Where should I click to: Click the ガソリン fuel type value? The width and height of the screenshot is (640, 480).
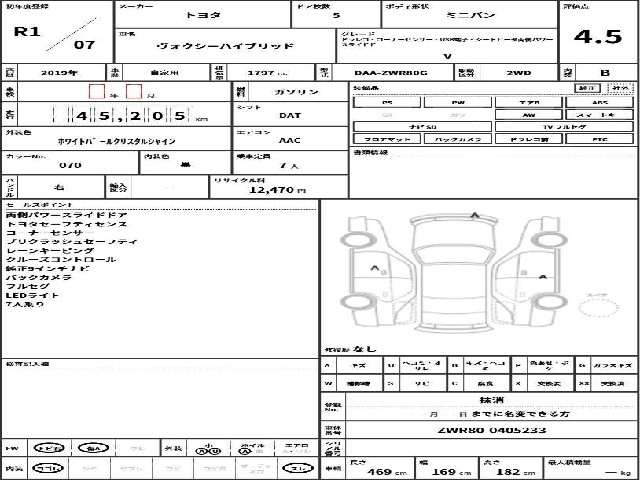297,92
